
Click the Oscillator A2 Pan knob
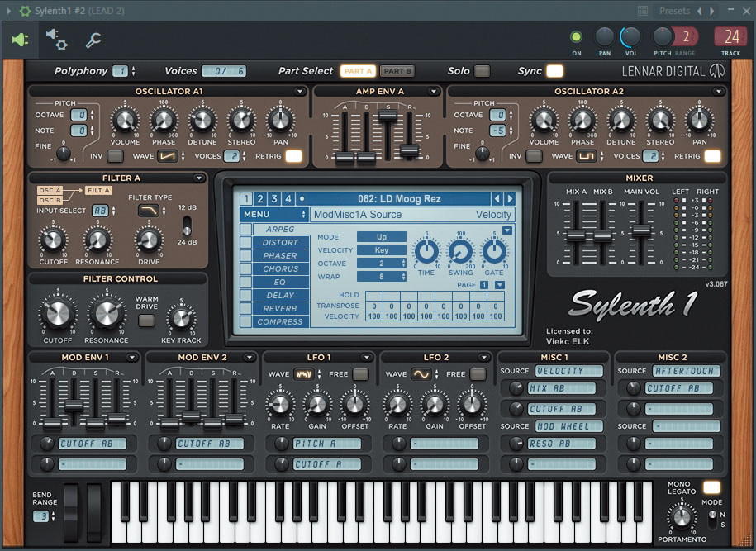pos(699,120)
